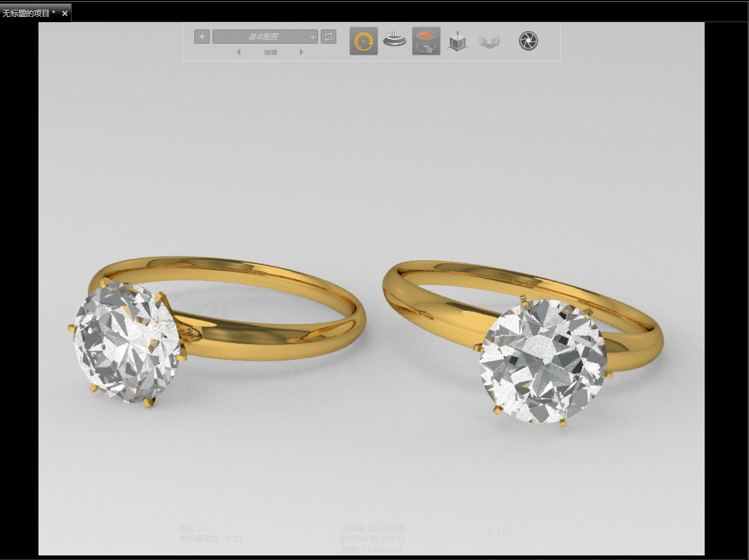Click the refresh icon beside 基本配置
Screen dimensions: 749x560
pyautogui.click(x=329, y=37)
